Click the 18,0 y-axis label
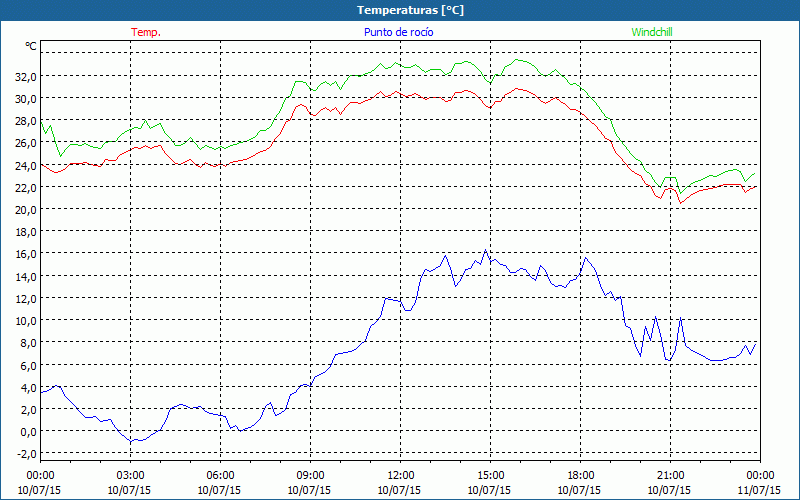Viewport: 800px width, 500px height. 26,232
